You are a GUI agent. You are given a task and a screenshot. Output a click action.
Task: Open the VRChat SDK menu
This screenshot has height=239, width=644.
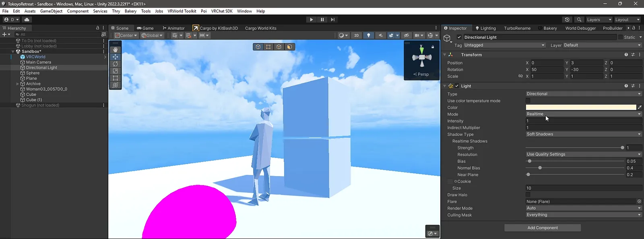pyautogui.click(x=222, y=11)
